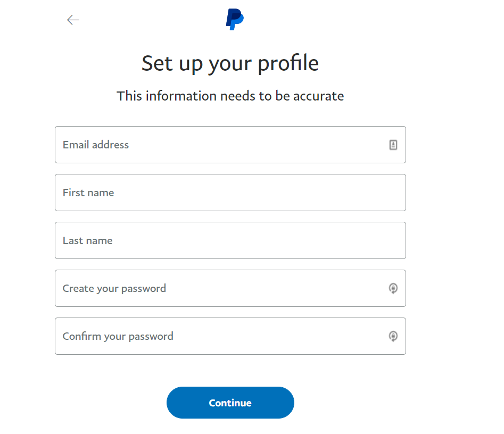Click password manager icon in Confirm your password
The image size is (504, 434).
click(x=393, y=336)
